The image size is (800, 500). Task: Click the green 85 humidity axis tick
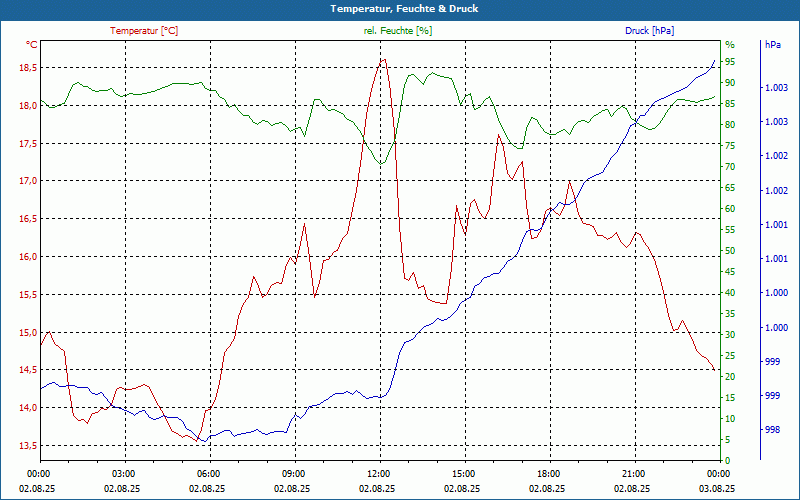click(x=730, y=104)
